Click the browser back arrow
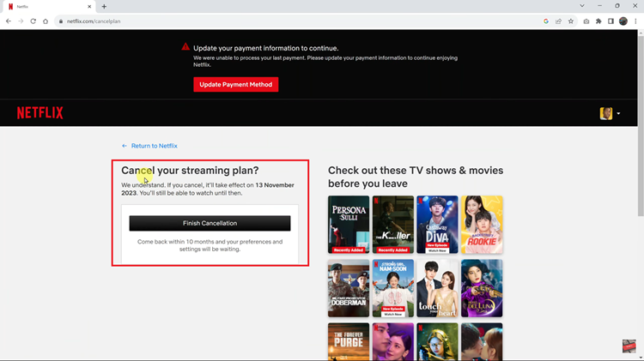 [9, 21]
